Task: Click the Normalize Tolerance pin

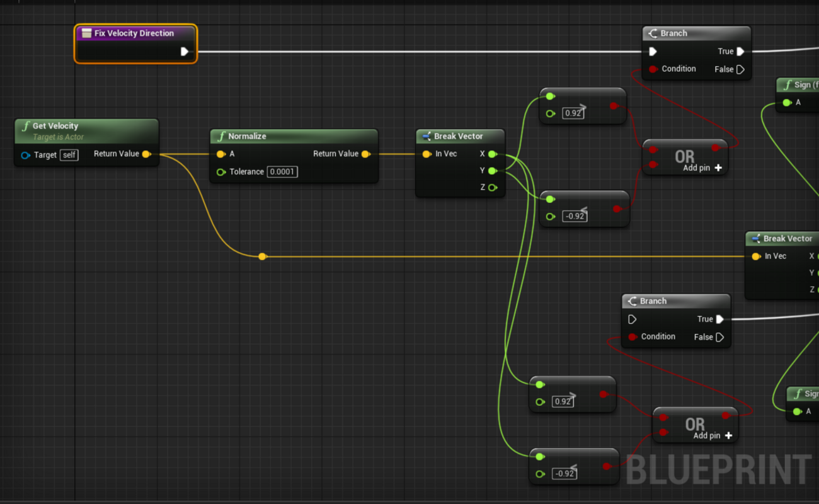Action: [x=221, y=172]
